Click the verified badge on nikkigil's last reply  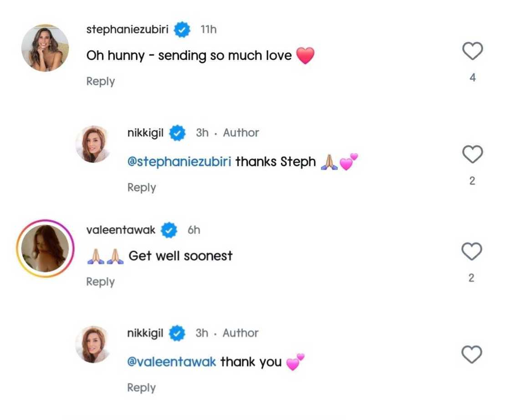tap(178, 334)
